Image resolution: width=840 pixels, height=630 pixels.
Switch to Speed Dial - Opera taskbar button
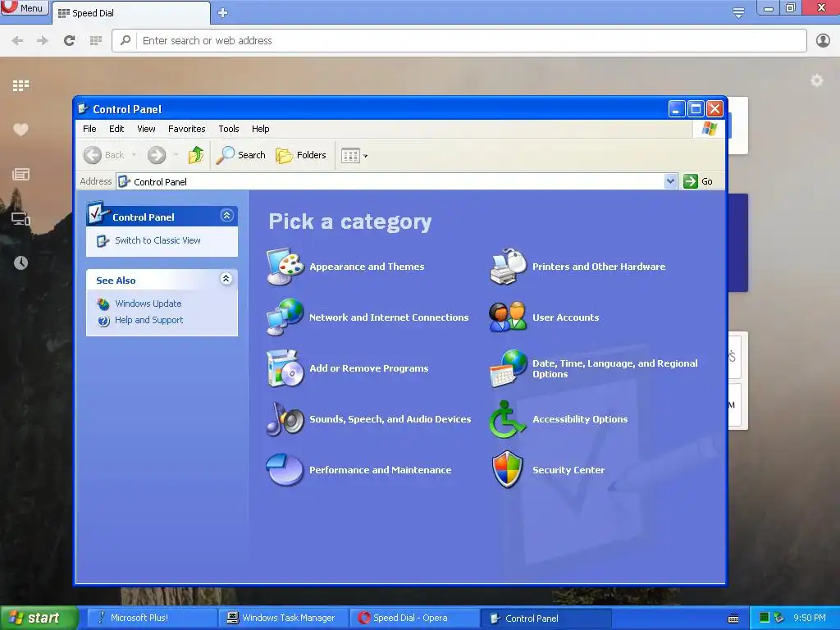click(415, 618)
